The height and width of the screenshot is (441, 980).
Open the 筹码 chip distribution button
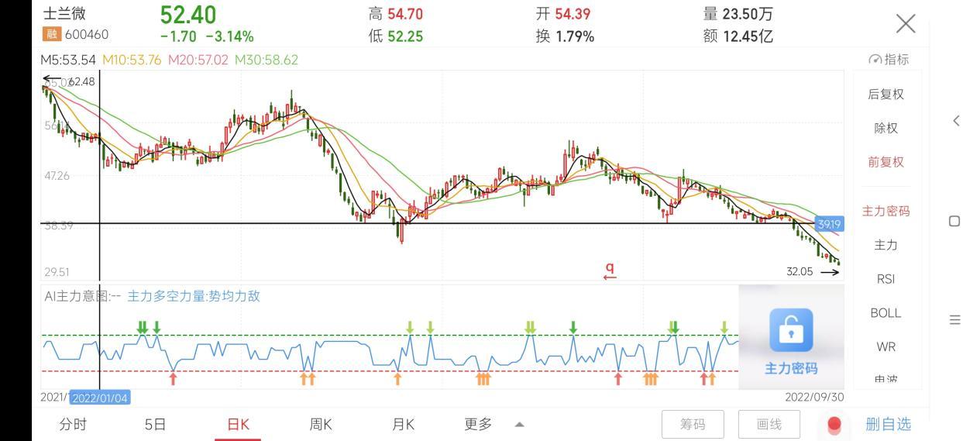pos(693,424)
